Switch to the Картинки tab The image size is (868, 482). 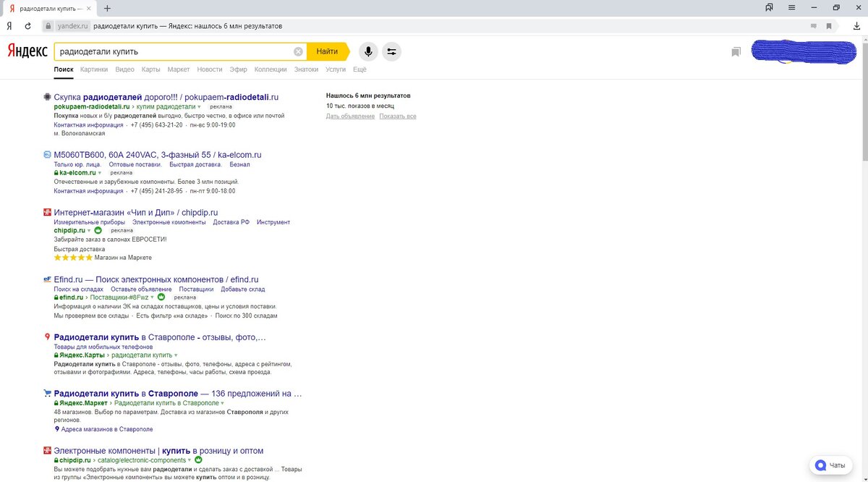click(x=94, y=69)
